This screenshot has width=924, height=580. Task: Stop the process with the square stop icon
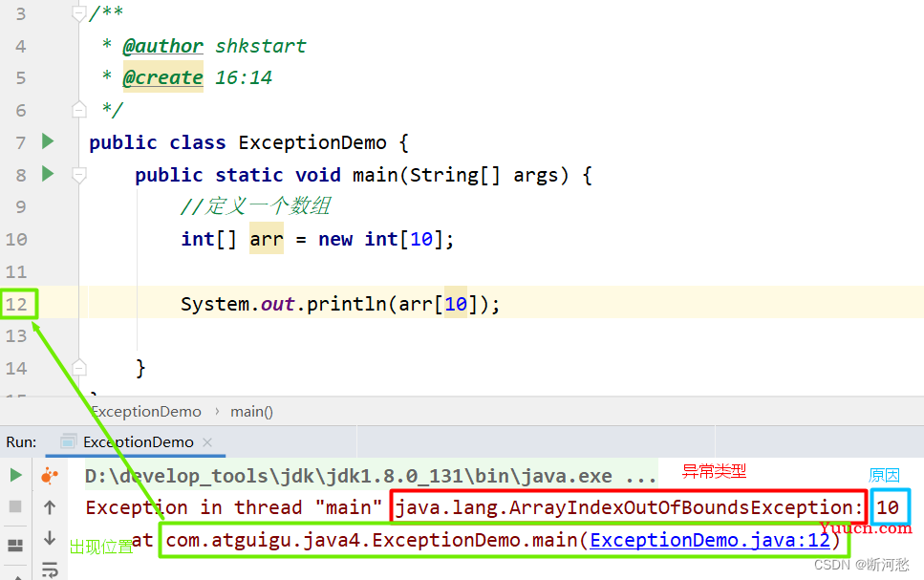tap(16, 506)
